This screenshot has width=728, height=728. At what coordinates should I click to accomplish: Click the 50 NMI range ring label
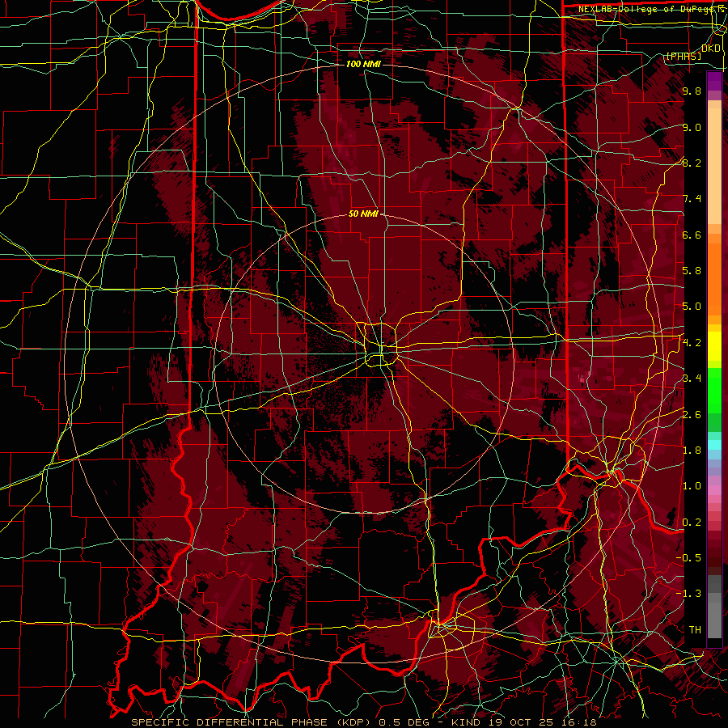click(x=363, y=214)
